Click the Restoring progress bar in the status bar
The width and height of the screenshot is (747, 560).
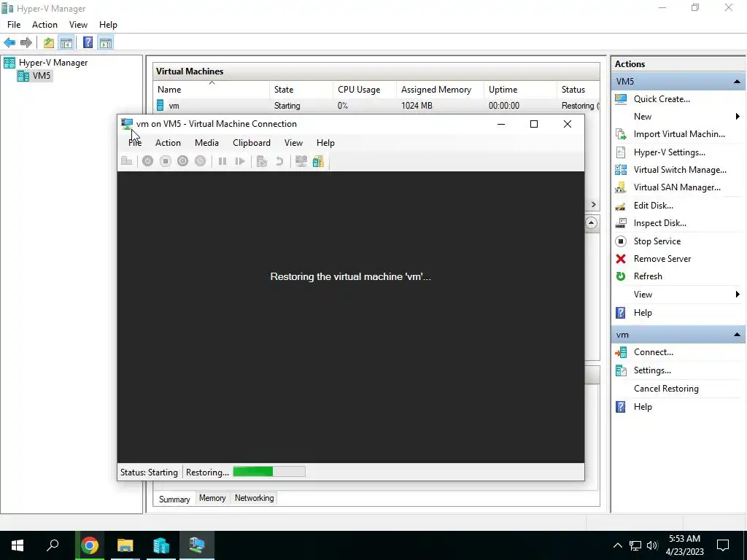point(269,472)
